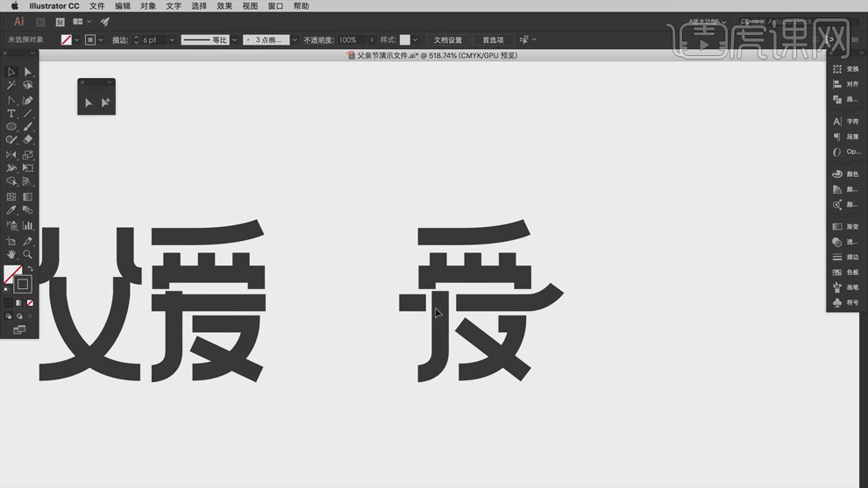Select the Perspective Grid tool
Screen dimensions: 868x488
[28, 181]
